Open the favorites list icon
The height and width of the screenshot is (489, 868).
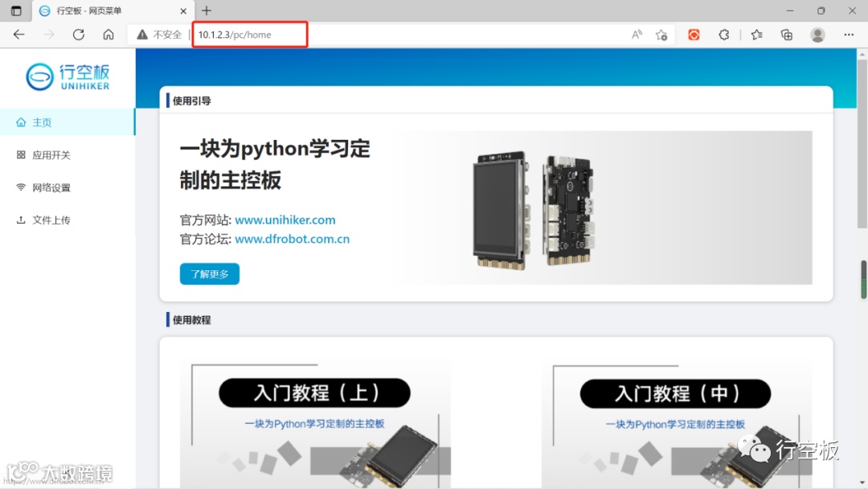[757, 35]
